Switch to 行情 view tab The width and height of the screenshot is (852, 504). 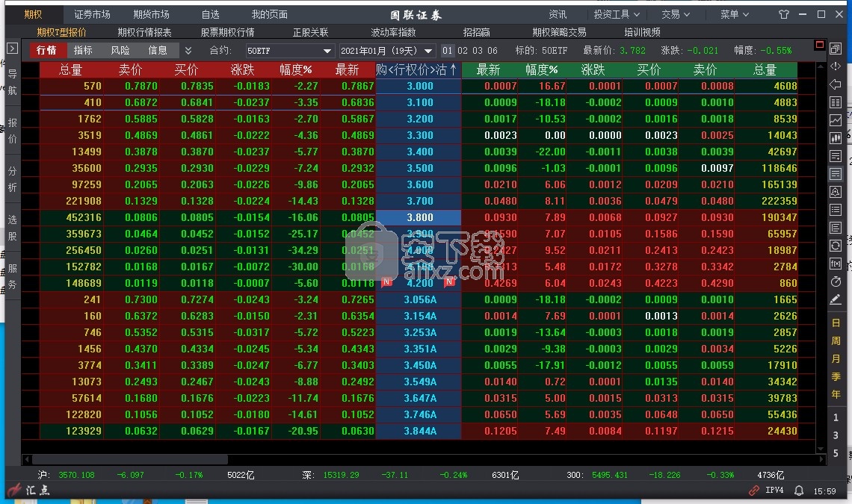pos(46,50)
